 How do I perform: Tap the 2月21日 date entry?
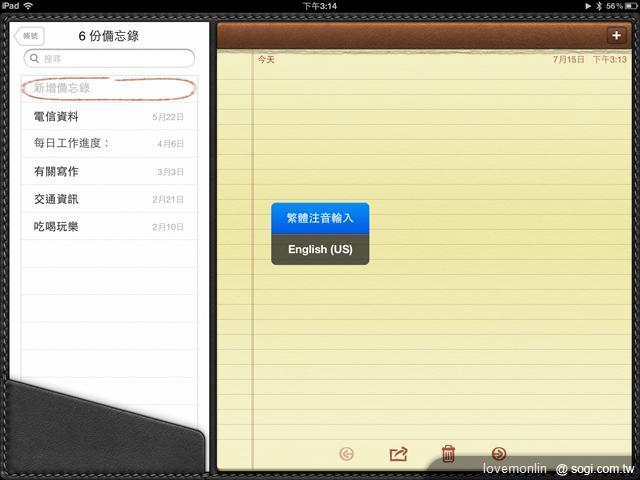coord(168,200)
